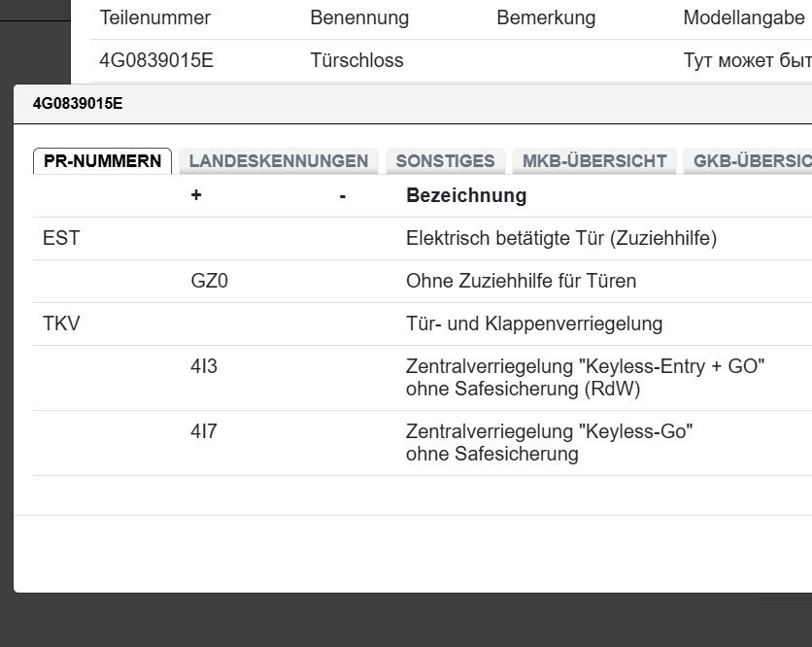Click the Teilenummer column header

155,17
